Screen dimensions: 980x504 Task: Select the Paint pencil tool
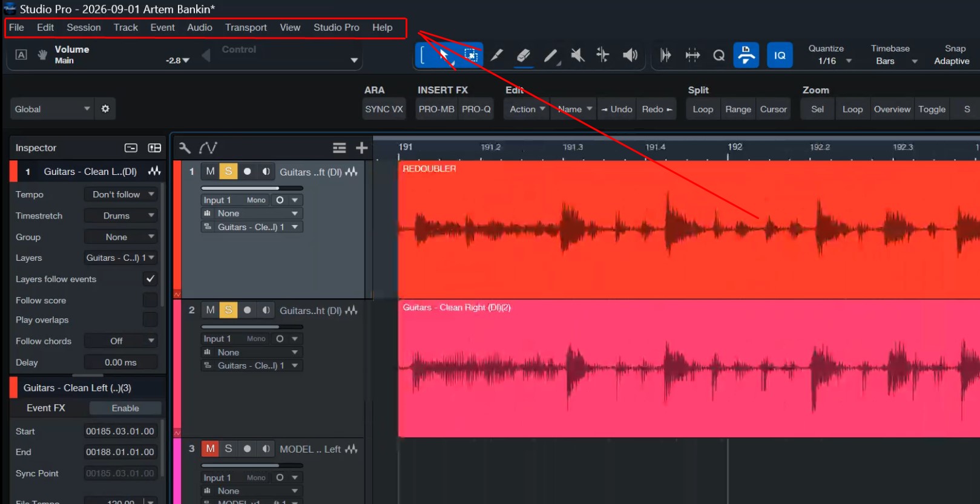point(551,56)
